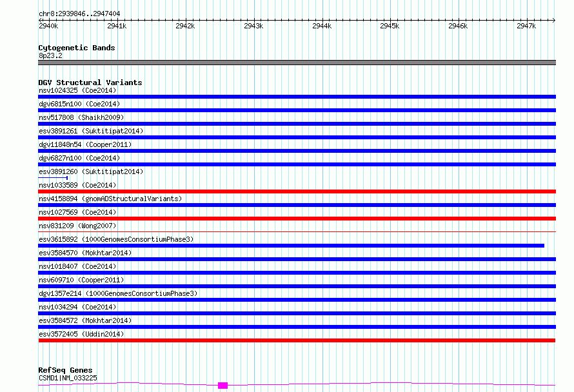Screen dimensions: 574x392
Task: Click the thin nsv831209 (Wong2007) line
Action: click(297, 231)
